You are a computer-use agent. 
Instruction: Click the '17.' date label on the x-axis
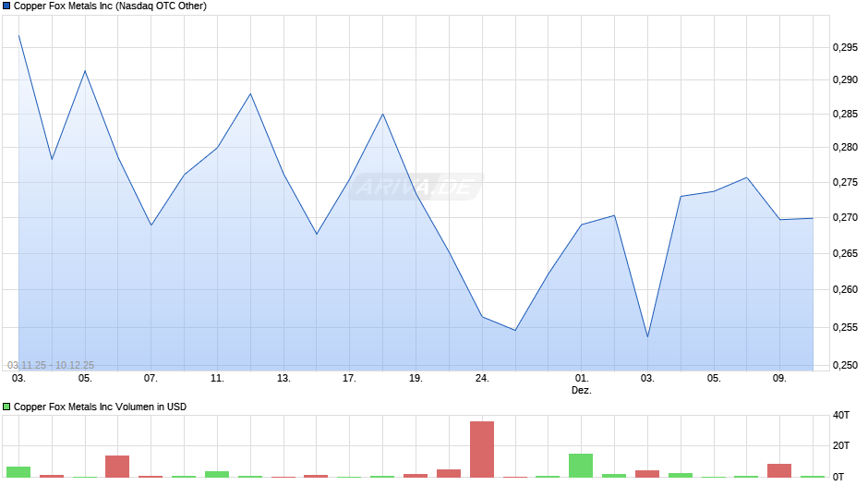pos(349,378)
